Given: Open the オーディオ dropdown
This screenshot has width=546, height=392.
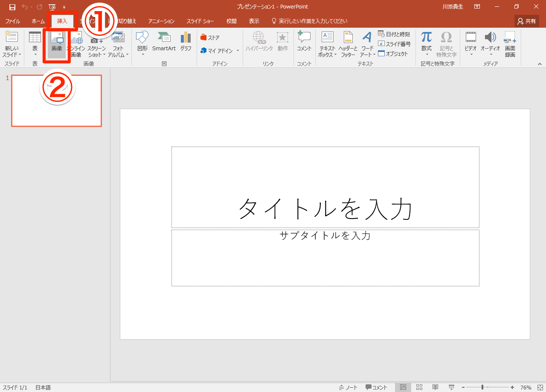Looking at the screenshot, I should [x=491, y=44].
